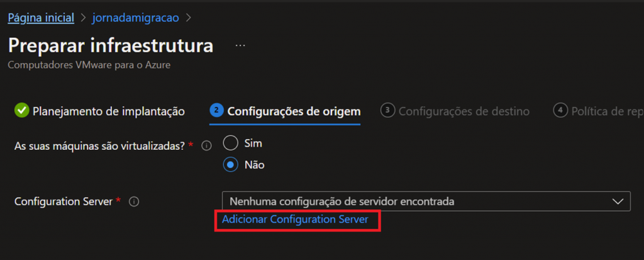Image resolution: width=644 pixels, height=260 pixels.
Task: Click the step 4 number circle
Action: pos(560,111)
